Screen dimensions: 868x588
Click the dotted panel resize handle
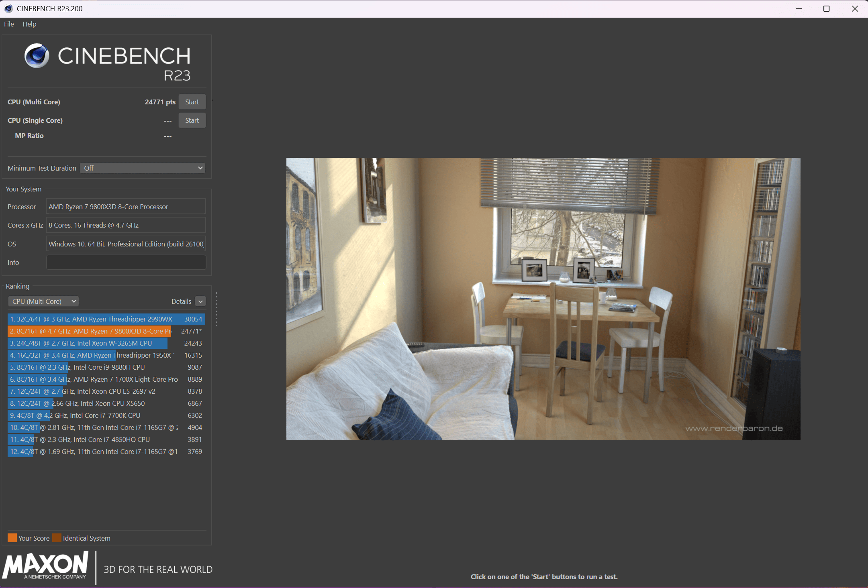click(216, 309)
